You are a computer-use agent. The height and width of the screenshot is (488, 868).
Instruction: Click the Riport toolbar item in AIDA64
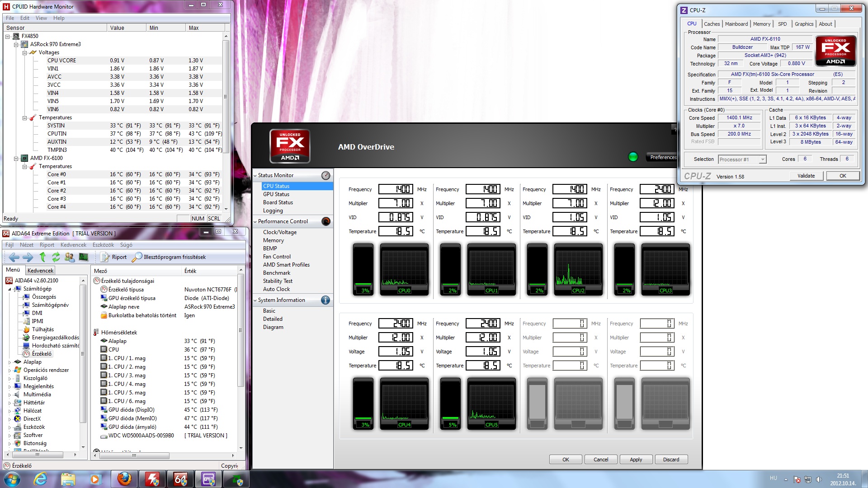(114, 257)
